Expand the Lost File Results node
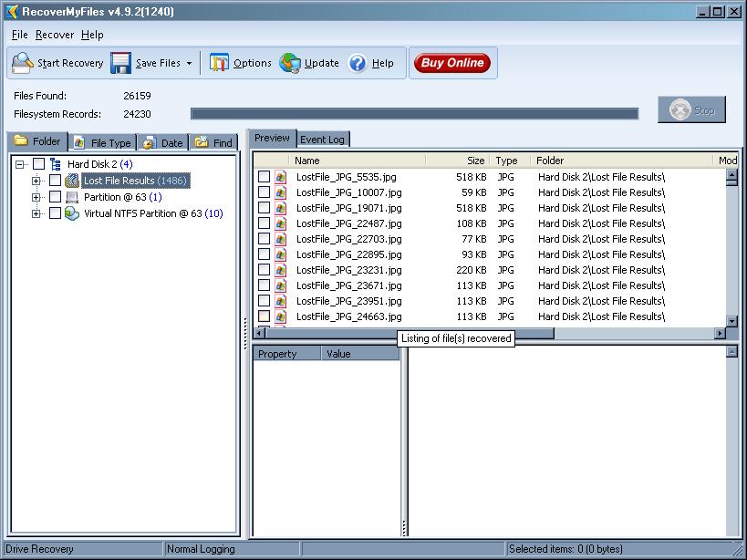 [36, 181]
